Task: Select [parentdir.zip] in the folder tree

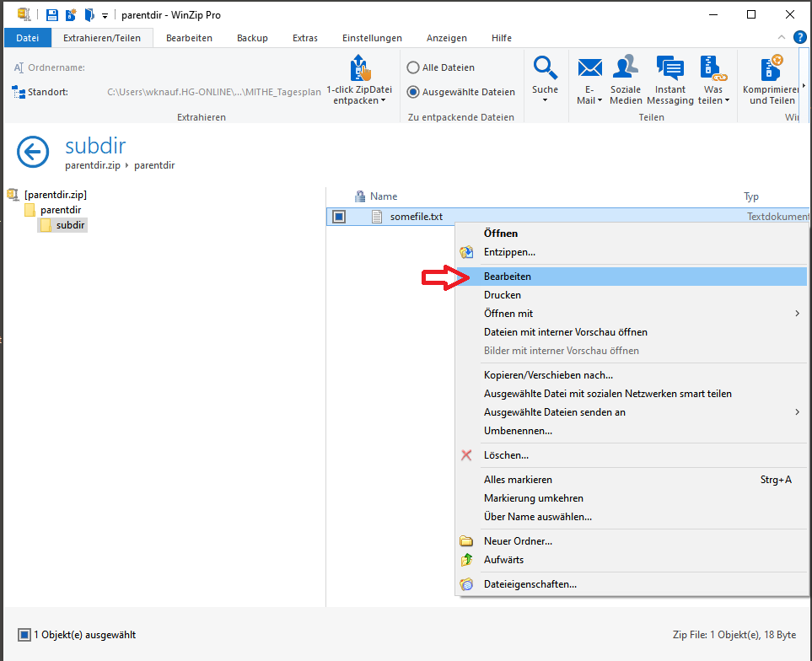Action: 56,195
